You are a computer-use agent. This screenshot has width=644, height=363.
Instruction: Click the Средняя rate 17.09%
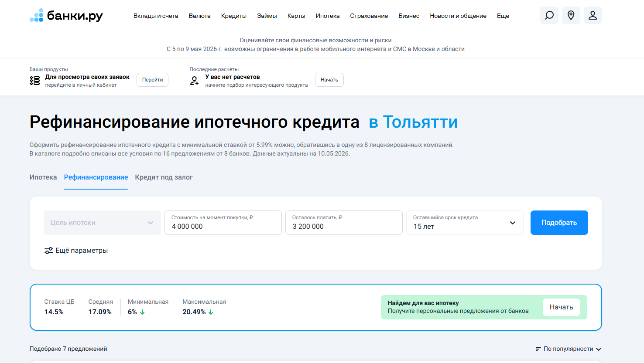pyautogui.click(x=100, y=312)
